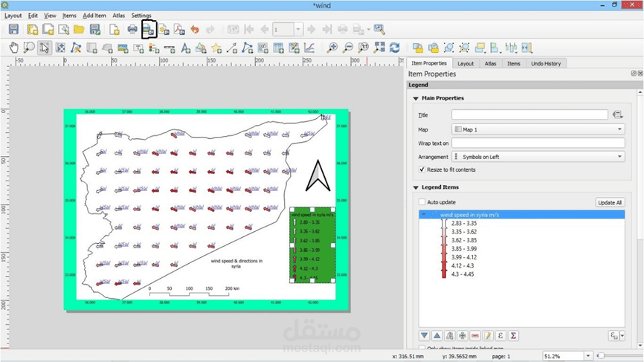The height and width of the screenshot is (362, 644).
Task: Click the Add Pages icon
Action: click(115, 29)
